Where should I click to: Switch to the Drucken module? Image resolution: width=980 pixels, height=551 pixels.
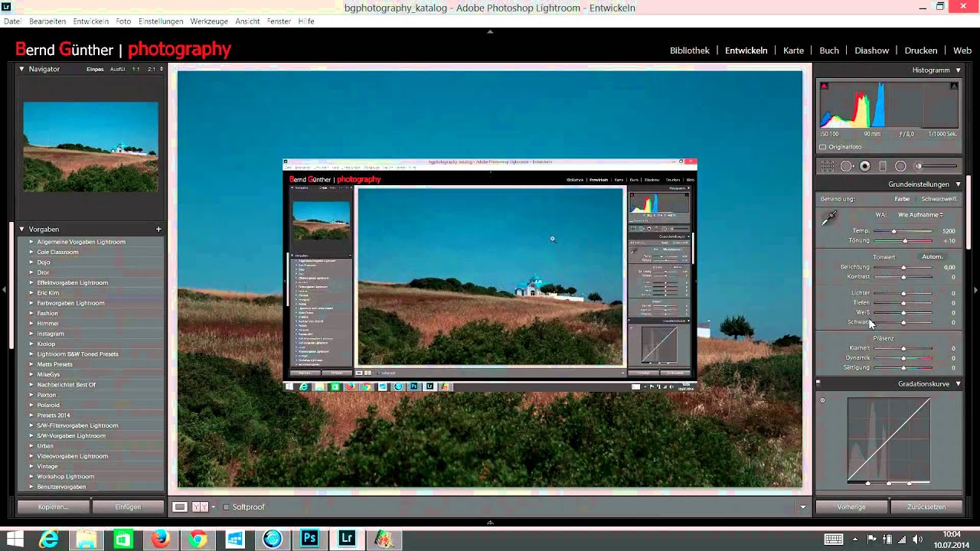pyautogui.click(x=921, y=51)
